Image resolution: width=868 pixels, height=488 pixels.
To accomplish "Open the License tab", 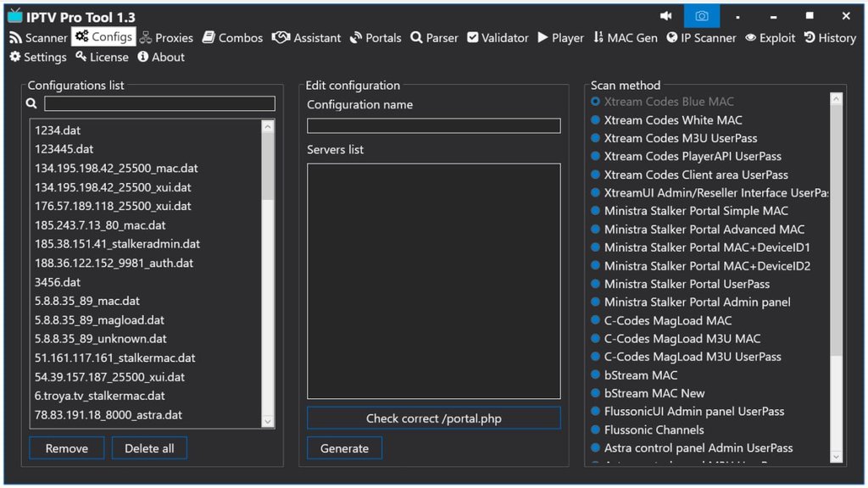I will click(x=102, y=57).
